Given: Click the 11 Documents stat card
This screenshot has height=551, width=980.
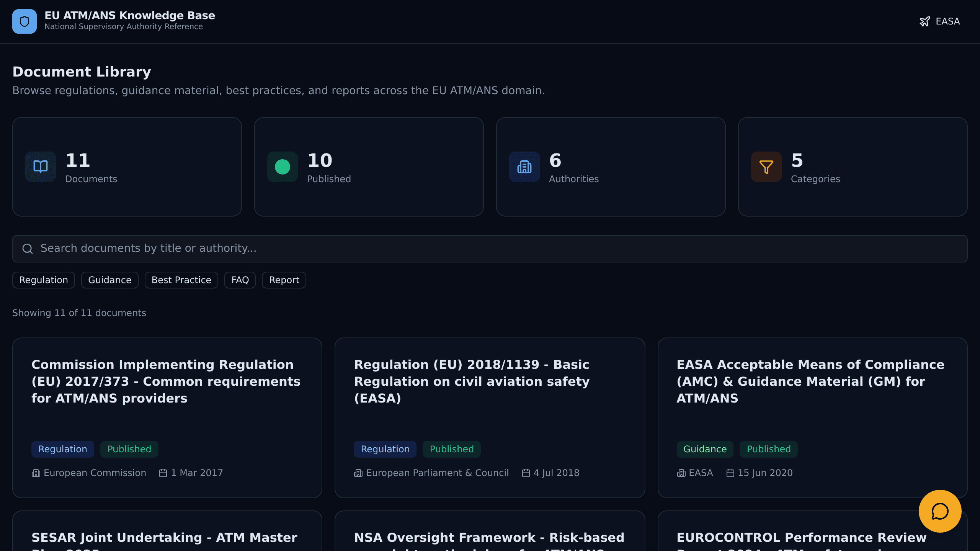Looking at the screenshot, I should (127, 167).
